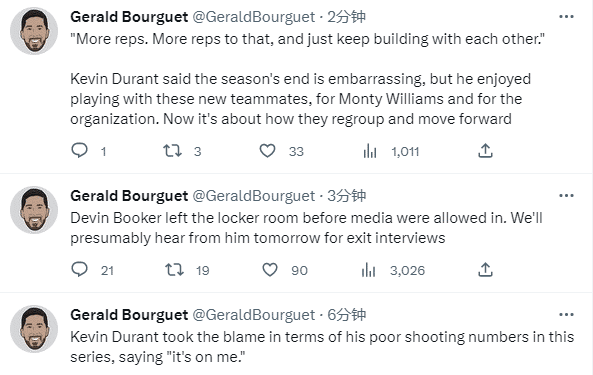Image resolution: width=593 pixels, height=375 pixels.
Task: Like the Devin Booker tweet with 90 likes
Action: tap(270, 270)
